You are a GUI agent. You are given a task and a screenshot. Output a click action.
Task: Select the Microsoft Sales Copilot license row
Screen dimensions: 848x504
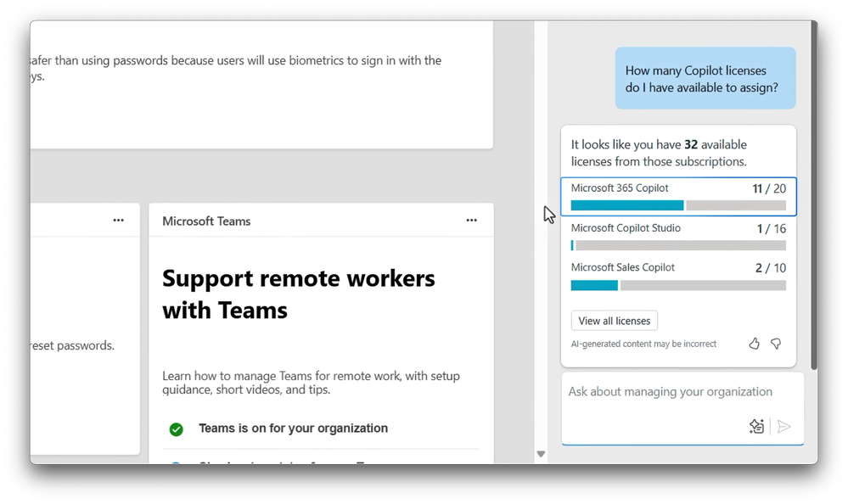[678, 276]
